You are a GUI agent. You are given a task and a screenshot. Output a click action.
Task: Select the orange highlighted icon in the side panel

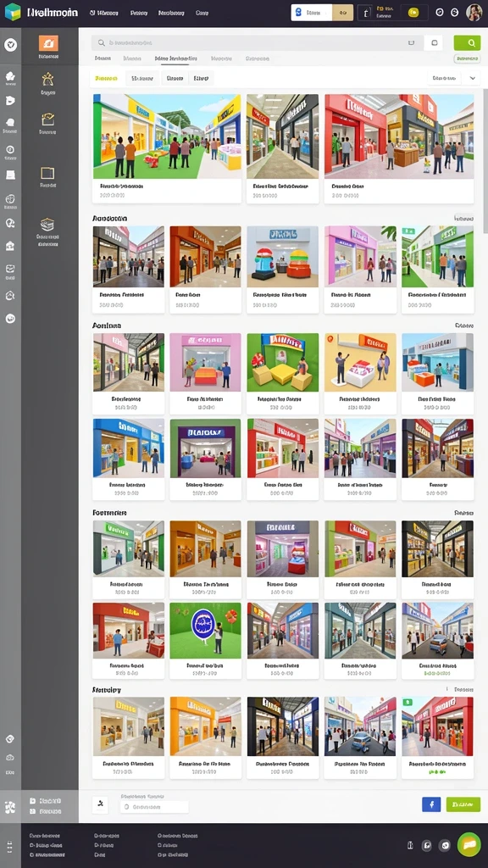48,43
